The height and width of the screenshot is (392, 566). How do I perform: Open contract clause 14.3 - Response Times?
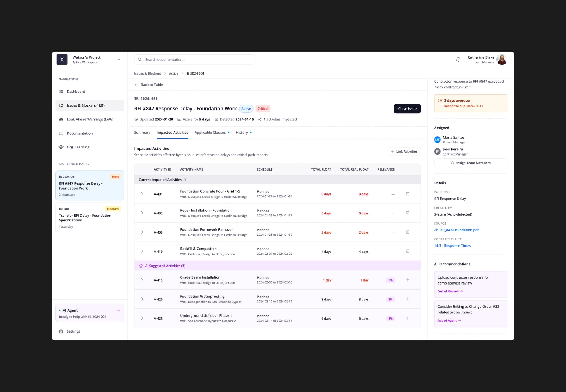pyautogui.click(x=452, y=246)
